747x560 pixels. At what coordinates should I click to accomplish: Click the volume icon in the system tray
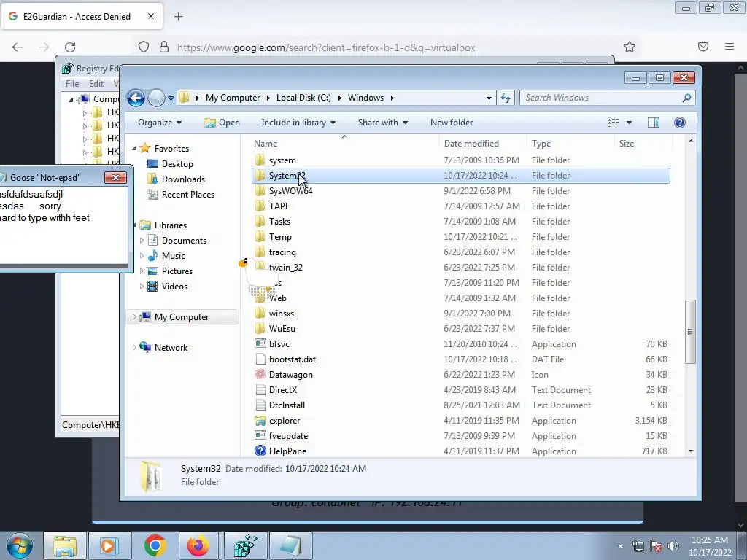point(673,546)
